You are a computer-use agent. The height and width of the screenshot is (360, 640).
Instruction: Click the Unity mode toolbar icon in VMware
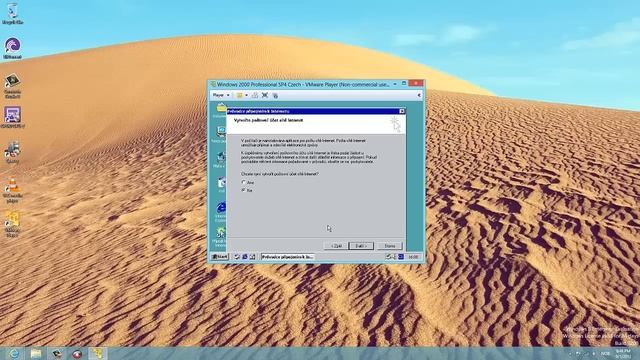275,95
